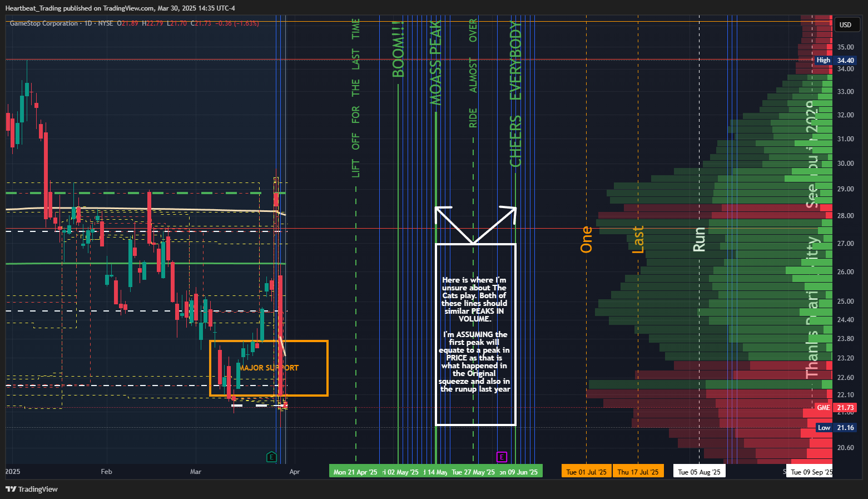Click the vertical RIDE ALMOST OVER label
Viewport: 868px width, 499px height.
tap(473, 73)
